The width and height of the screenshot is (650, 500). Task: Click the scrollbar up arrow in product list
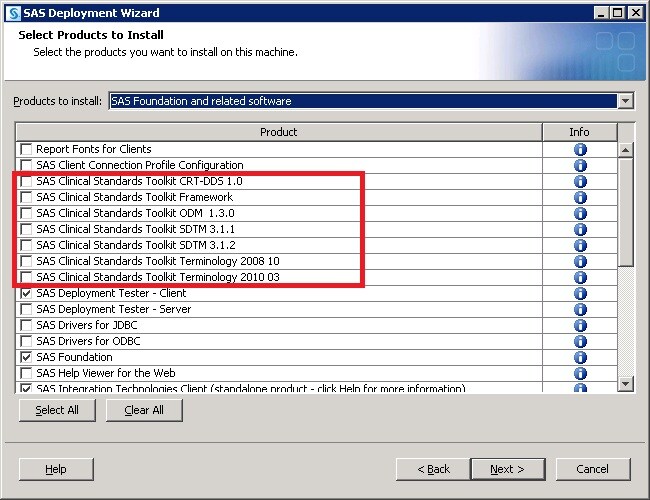(626, 149)
